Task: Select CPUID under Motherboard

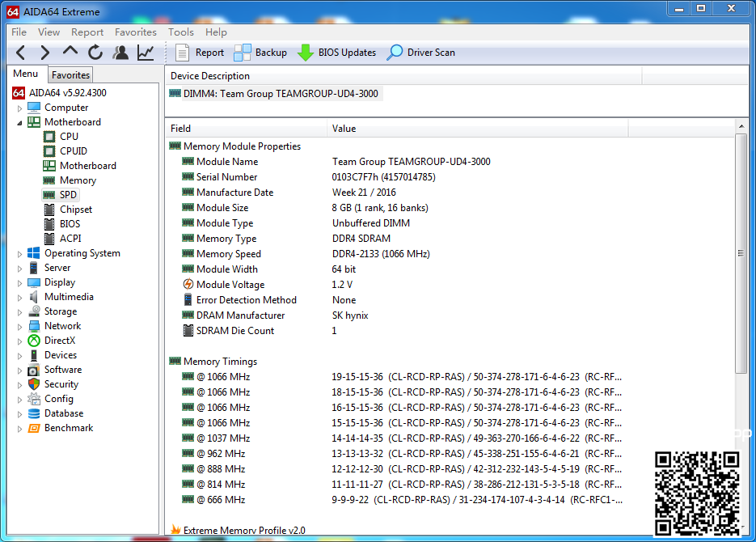Action: coord(73,151)
